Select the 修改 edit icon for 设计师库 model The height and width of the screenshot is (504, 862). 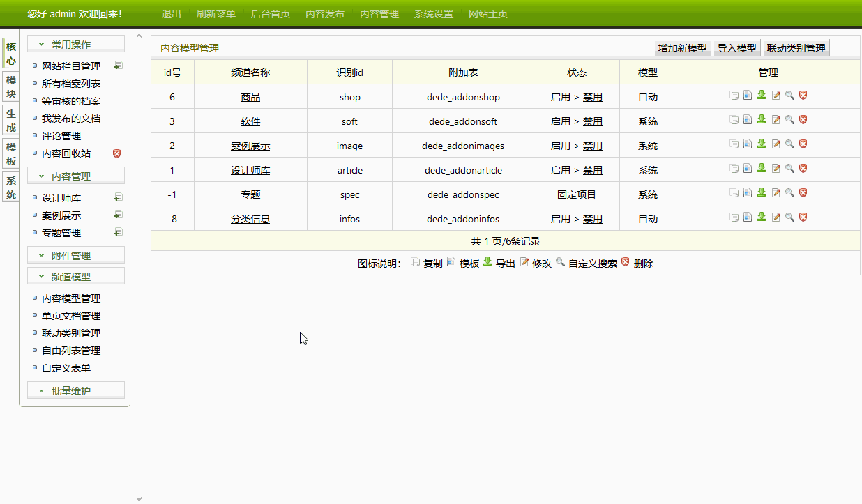click(x=776, y=168)
